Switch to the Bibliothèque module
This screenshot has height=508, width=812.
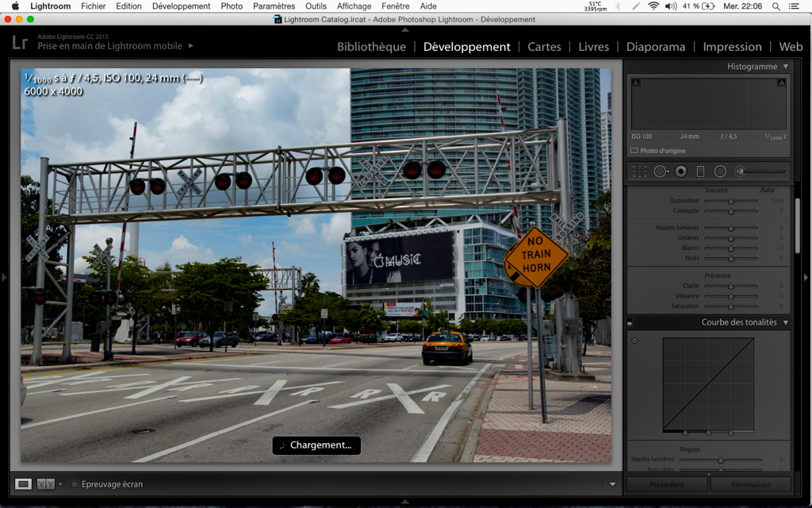[x=371, y=47]
